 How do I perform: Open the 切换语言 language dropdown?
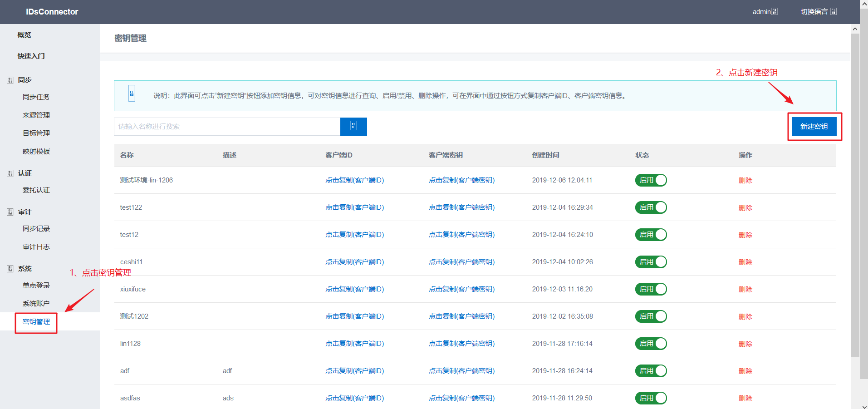pyautogui.click(x=819, y=12)
